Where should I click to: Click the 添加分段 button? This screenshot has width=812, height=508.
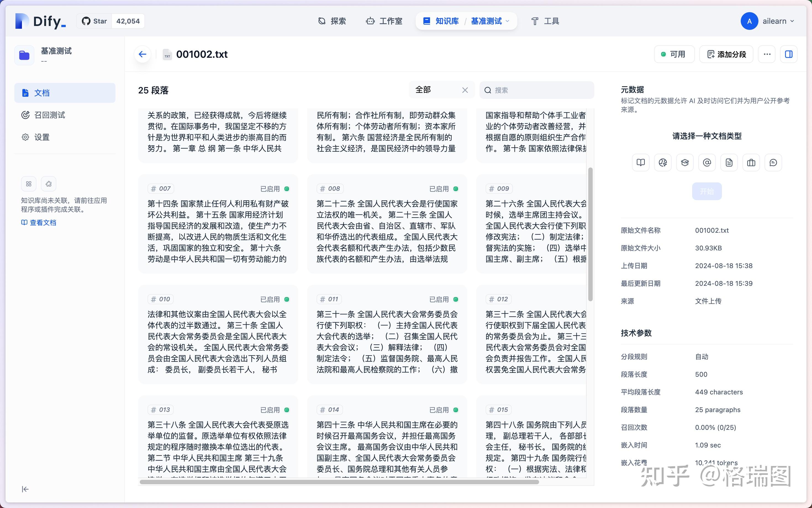[x=726, y=54]
